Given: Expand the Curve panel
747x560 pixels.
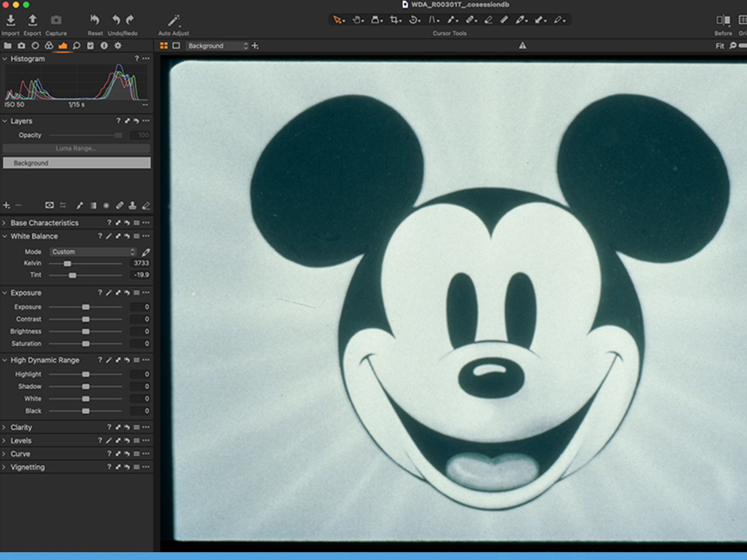Looking at the screenshot, I should [x=5, y=454].
